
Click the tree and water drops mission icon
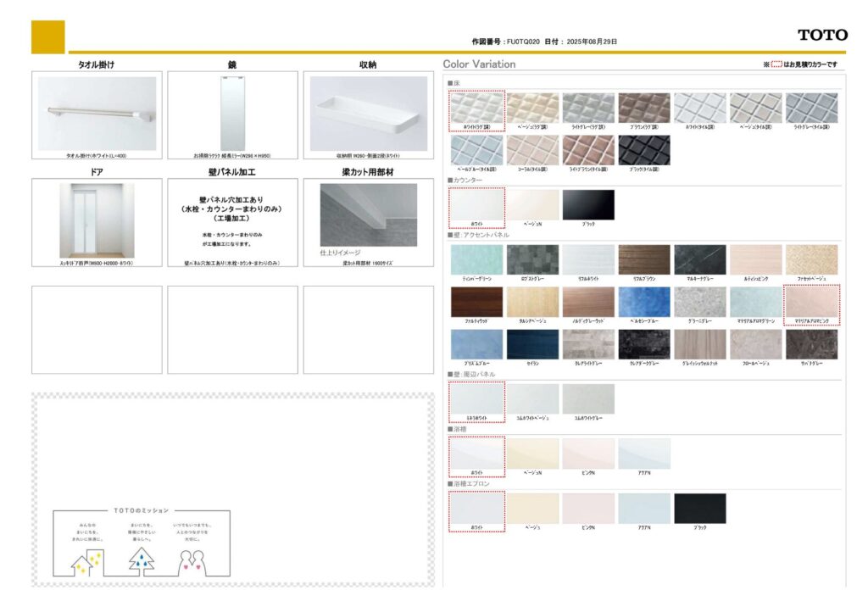[x=142, y=561]
